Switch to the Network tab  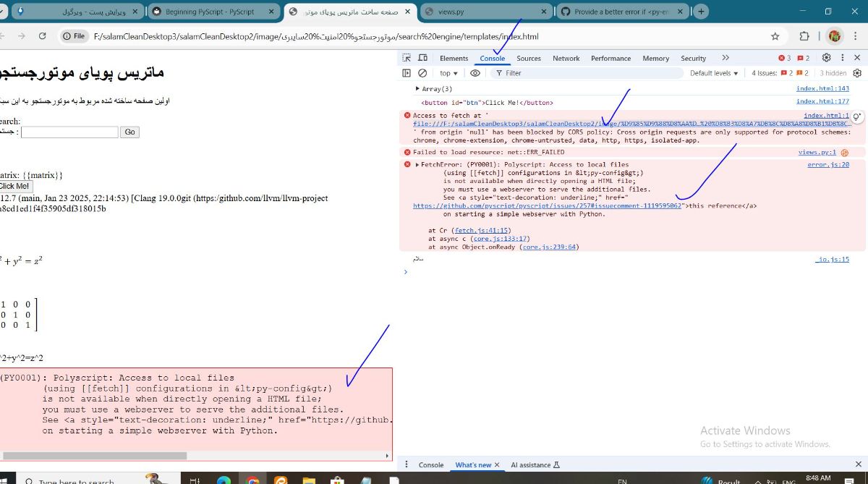[566, 58]
